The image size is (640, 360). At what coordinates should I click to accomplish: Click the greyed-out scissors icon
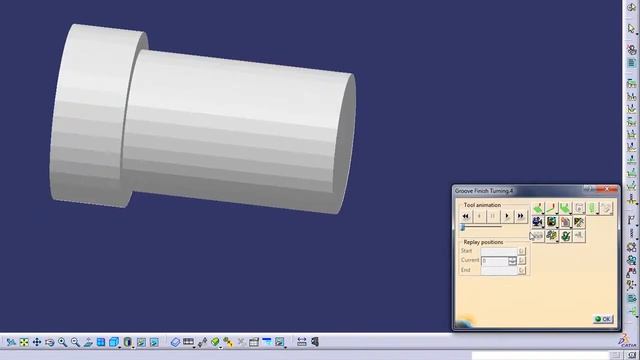pos(241,342)
